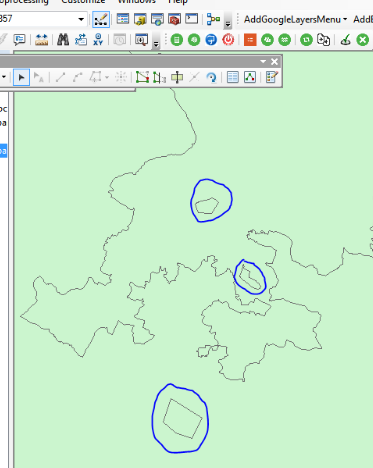The height and width of the screenshot is (468, 373).
Task: Click the blue round toolbar icon
Action: (x=211, y=40)
